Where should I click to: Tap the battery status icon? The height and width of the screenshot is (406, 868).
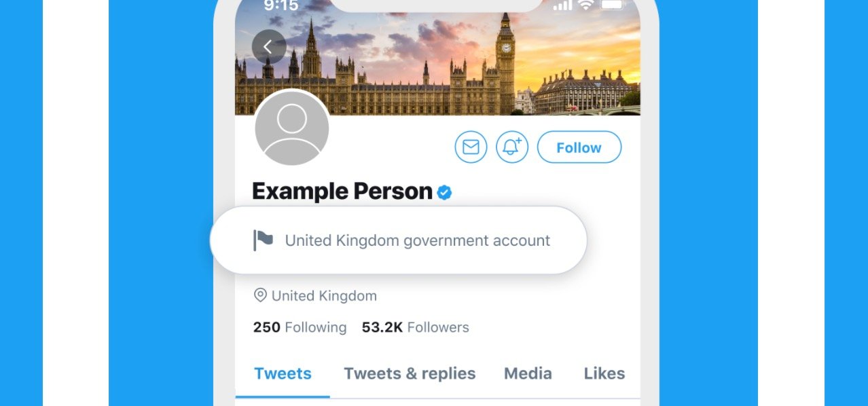click(x=611, y=5)
